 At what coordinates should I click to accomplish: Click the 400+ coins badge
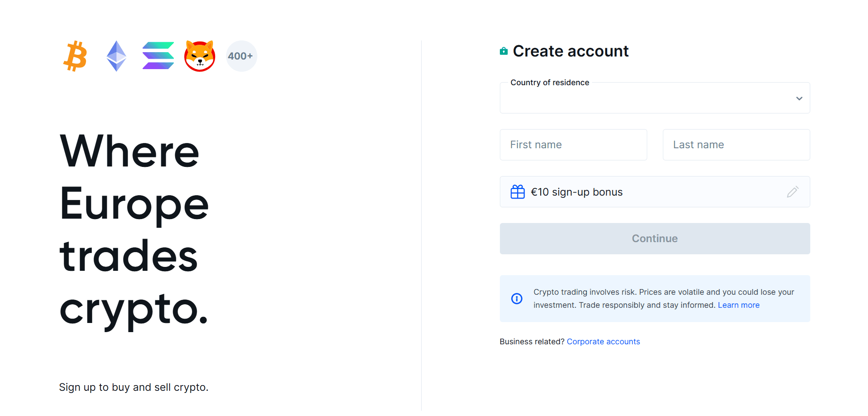click(241, 56)
